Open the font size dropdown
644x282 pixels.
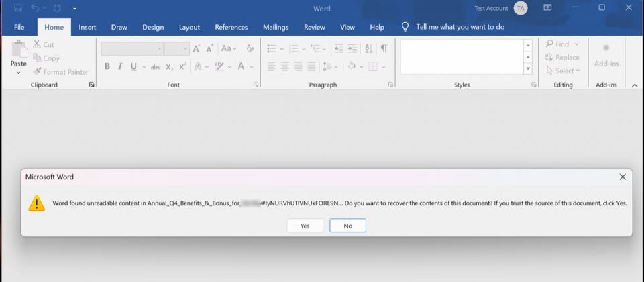click(185, 49)
